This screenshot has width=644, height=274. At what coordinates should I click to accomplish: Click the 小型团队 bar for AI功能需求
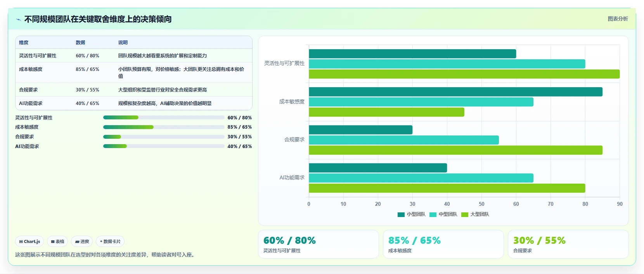pos(378,168)
